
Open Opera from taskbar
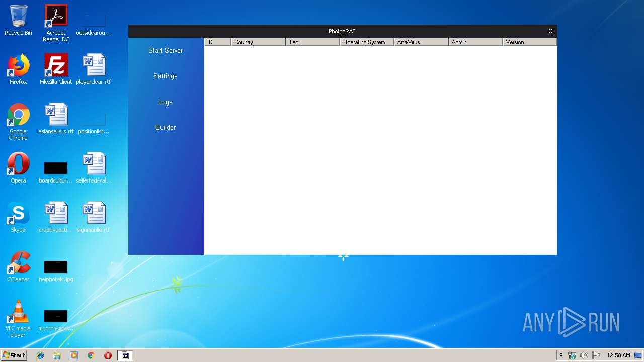pyautogui.click(x=108, y=355)
